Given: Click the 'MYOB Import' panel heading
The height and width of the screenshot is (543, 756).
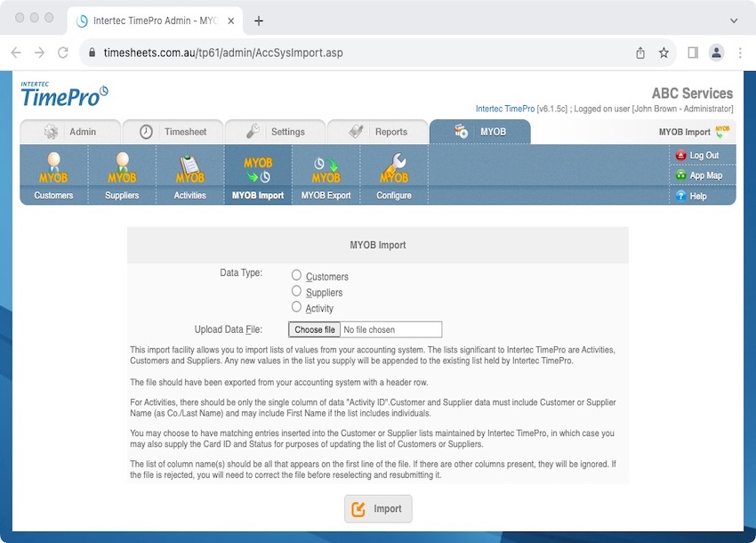Looking at the screenshot, I should (378, 245).
